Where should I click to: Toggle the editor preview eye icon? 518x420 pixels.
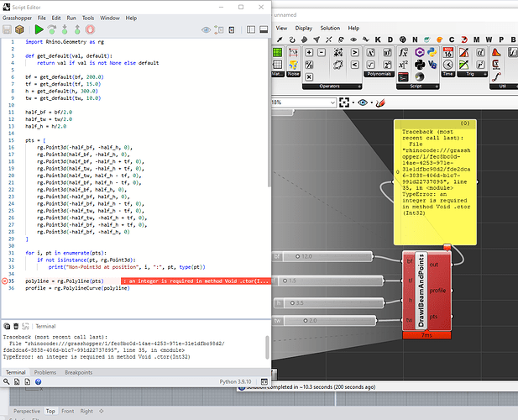point(207,29)
